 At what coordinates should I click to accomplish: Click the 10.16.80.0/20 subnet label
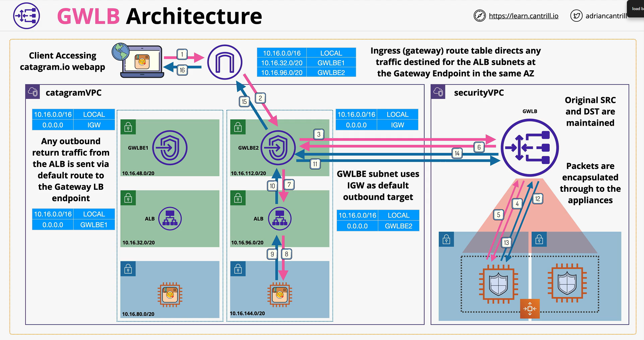[138, 314]
